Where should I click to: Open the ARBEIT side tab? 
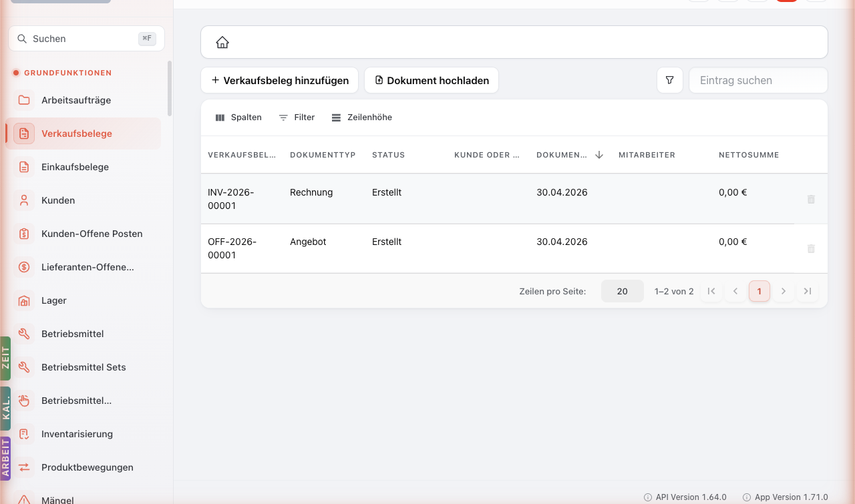tap(5, 459)
